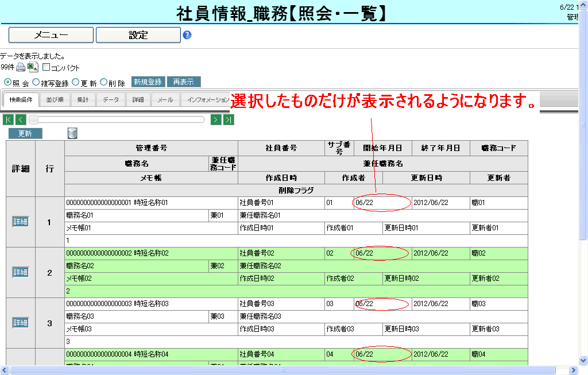588x375 pixels.
Task: Go to previous page arrow button
Action: tap(21, 119)
